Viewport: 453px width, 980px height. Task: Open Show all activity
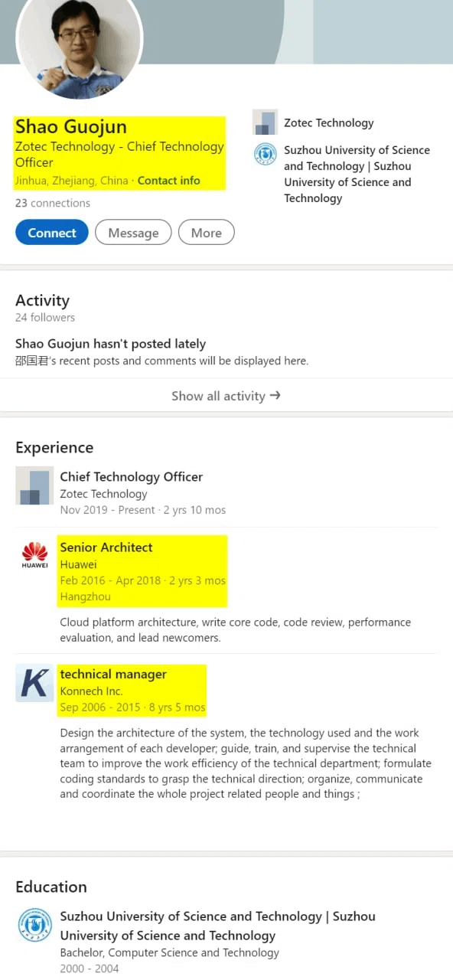(x=226, y=396)
